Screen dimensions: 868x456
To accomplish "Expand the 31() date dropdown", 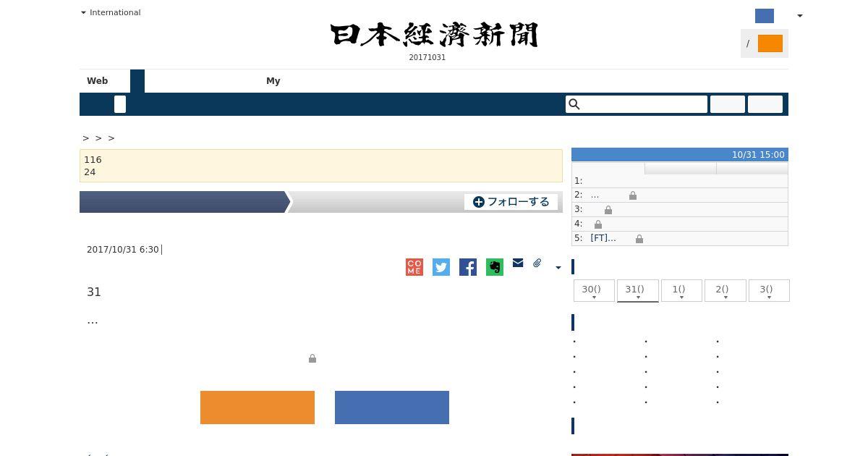I will tap(637, 290).
